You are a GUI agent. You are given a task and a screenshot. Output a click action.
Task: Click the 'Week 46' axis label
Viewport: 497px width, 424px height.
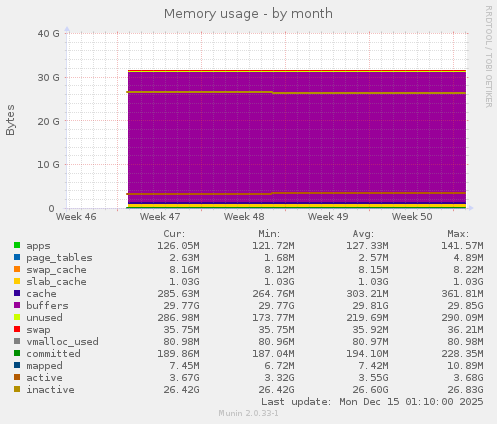[76, 217]
